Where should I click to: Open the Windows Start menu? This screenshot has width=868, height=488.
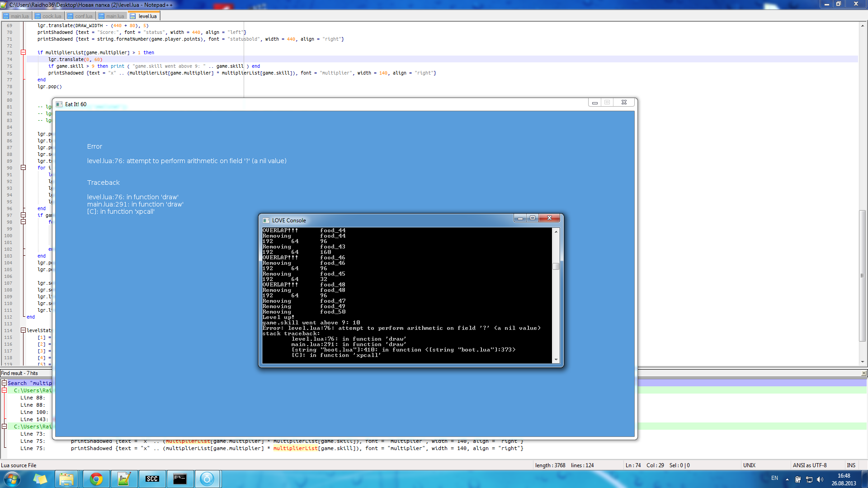12,479
